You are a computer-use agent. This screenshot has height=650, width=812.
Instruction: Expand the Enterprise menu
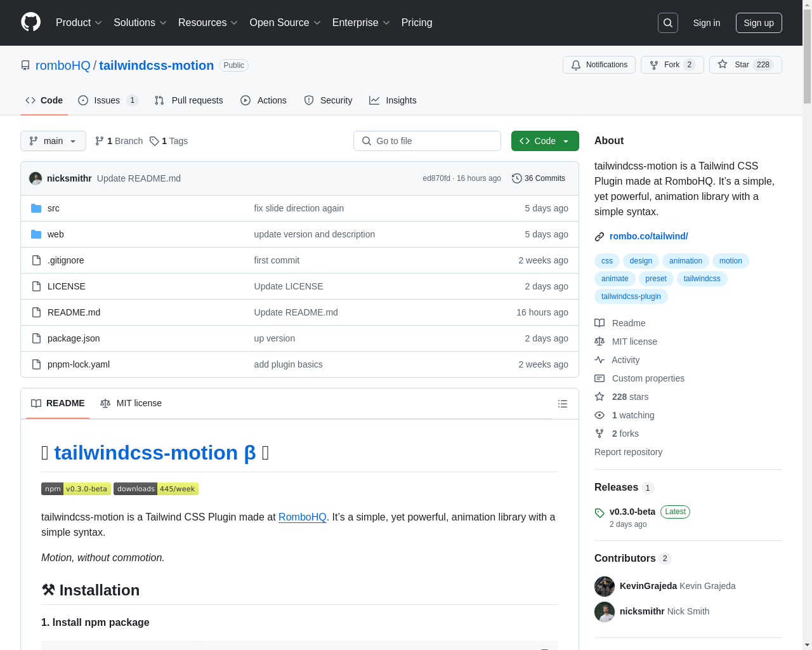361,23
